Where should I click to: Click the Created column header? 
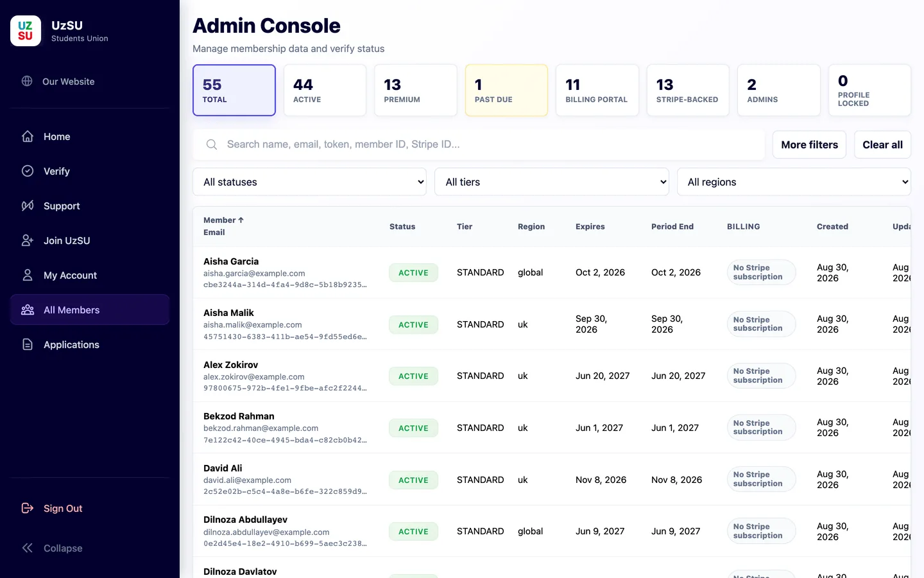(832, 226)
